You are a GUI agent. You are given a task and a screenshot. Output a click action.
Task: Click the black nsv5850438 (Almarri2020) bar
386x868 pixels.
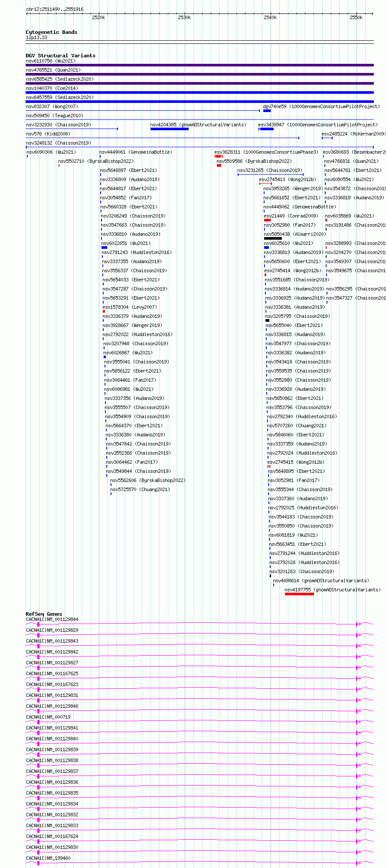point(273,238)
